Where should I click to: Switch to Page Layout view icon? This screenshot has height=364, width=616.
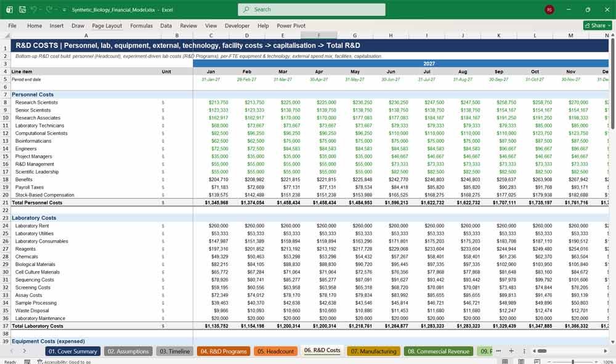pyautogui.click(x=521, y=362)
